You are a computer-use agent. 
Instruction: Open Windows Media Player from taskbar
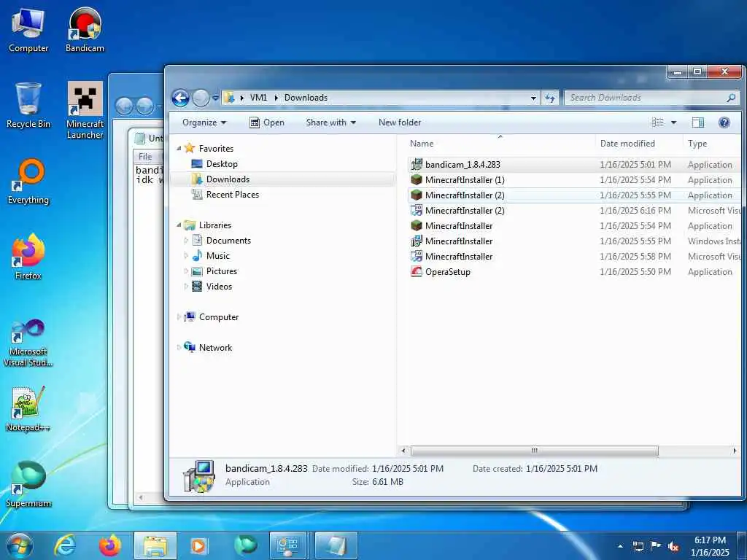click(x=200, y=545)
